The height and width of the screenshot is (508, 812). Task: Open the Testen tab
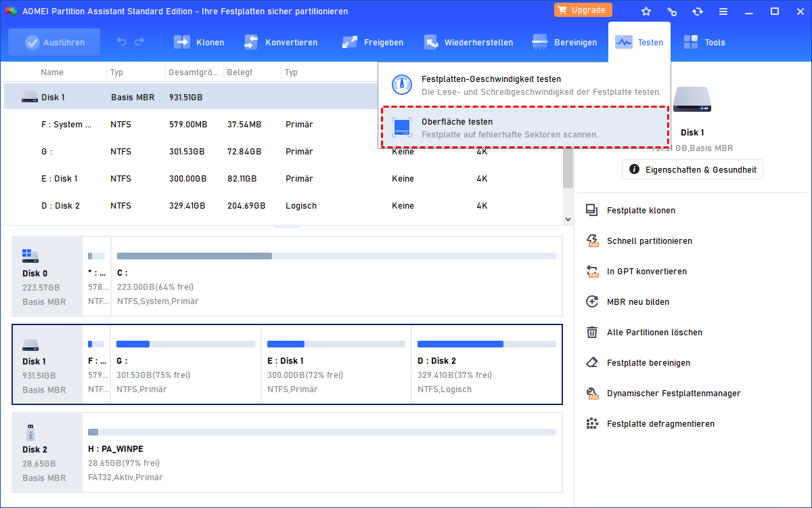(x=639, y=42)
